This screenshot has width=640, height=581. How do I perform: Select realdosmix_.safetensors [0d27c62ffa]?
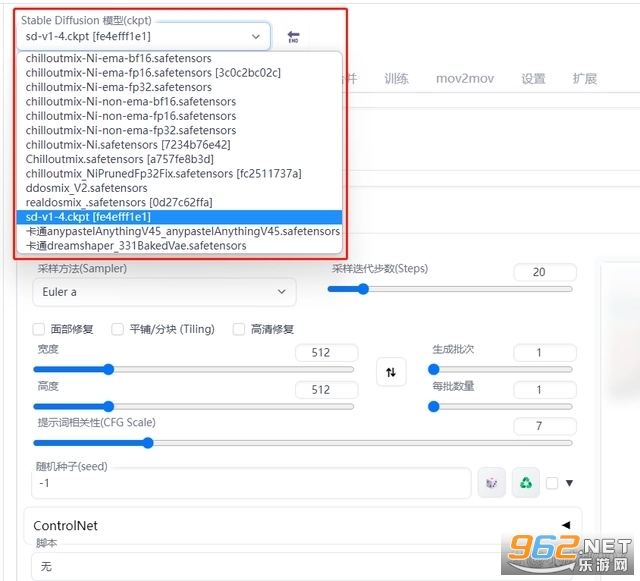[x=179, y=203]
